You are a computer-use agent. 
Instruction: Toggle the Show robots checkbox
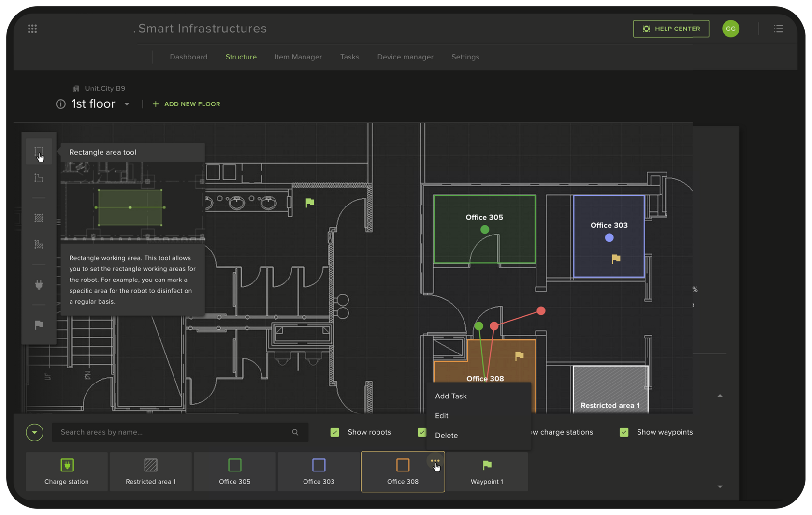(335, 432)
